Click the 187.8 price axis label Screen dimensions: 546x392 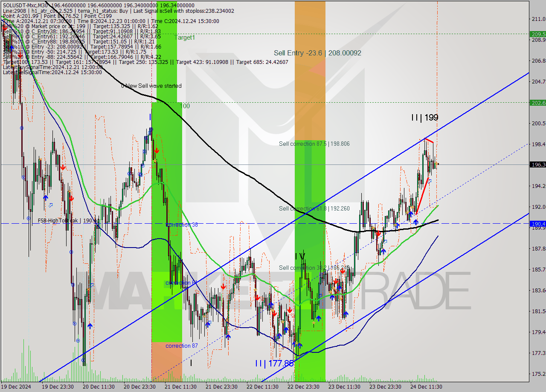coord(538,248)
